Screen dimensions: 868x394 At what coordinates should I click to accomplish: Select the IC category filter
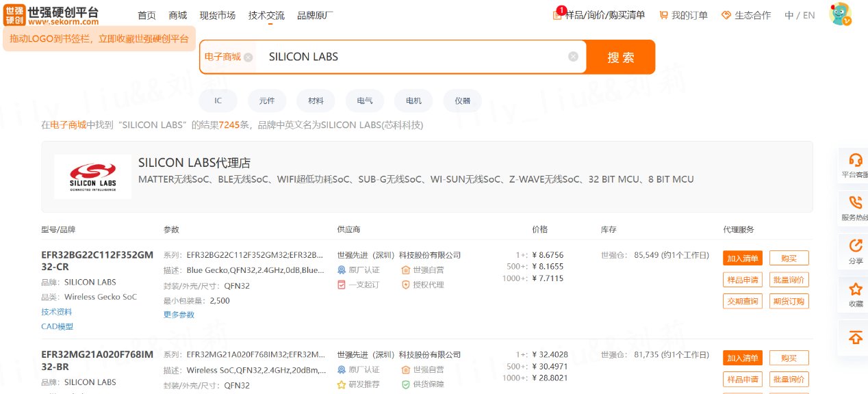click(x=218, y=101)
